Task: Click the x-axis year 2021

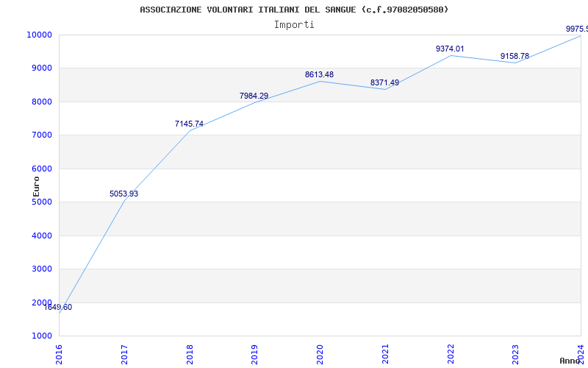Action: pyautogui.click(x=385, y=354)
